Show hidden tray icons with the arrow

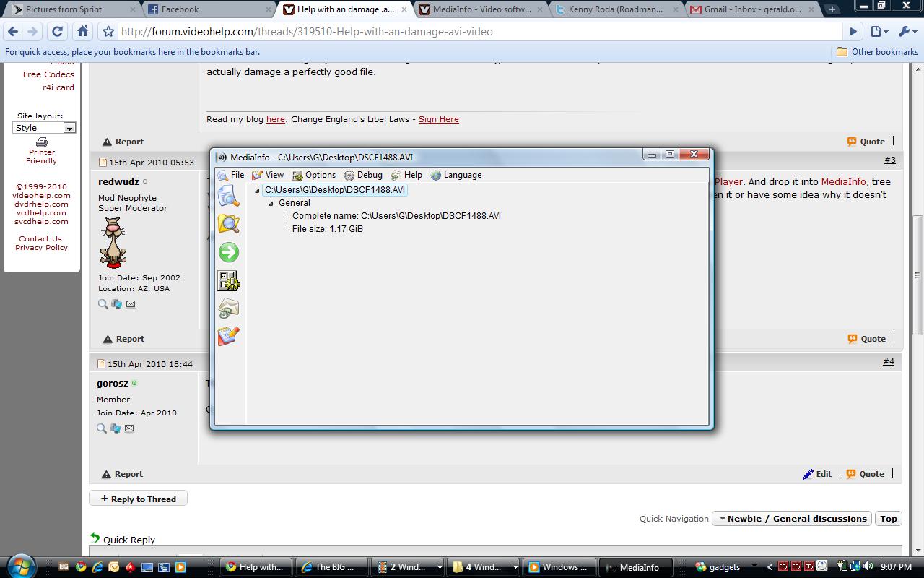pos(770,567)
